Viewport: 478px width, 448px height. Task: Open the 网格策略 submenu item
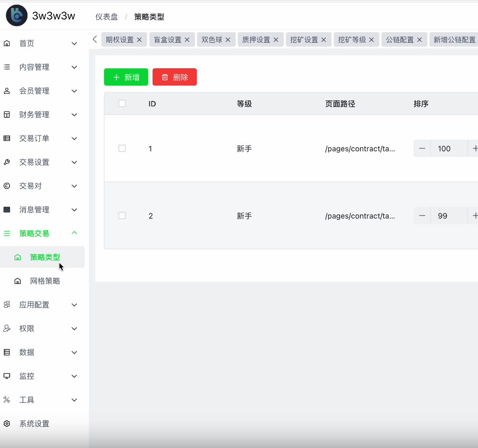click(x=42, y=281)
